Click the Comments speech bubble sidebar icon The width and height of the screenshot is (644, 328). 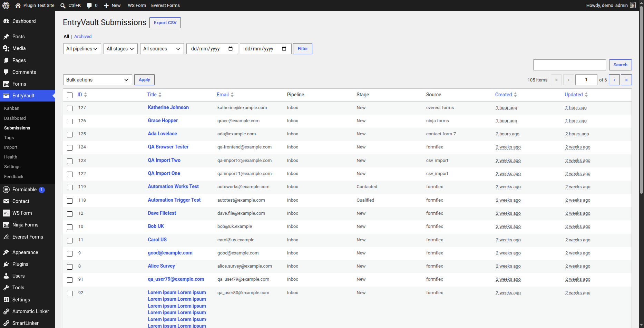click(x=6, y=72)
